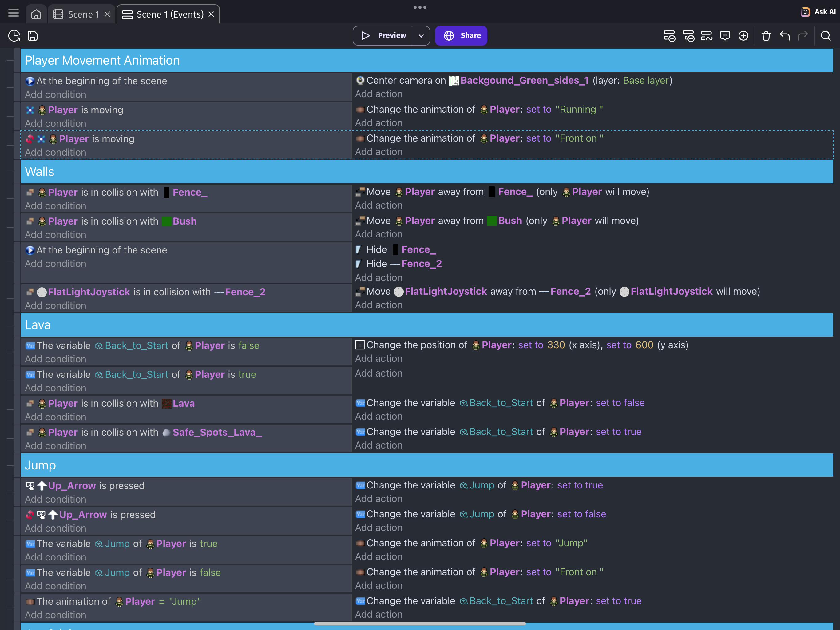
Task: Toggle inverted icon on Player is moving condition
Action: 30,139
